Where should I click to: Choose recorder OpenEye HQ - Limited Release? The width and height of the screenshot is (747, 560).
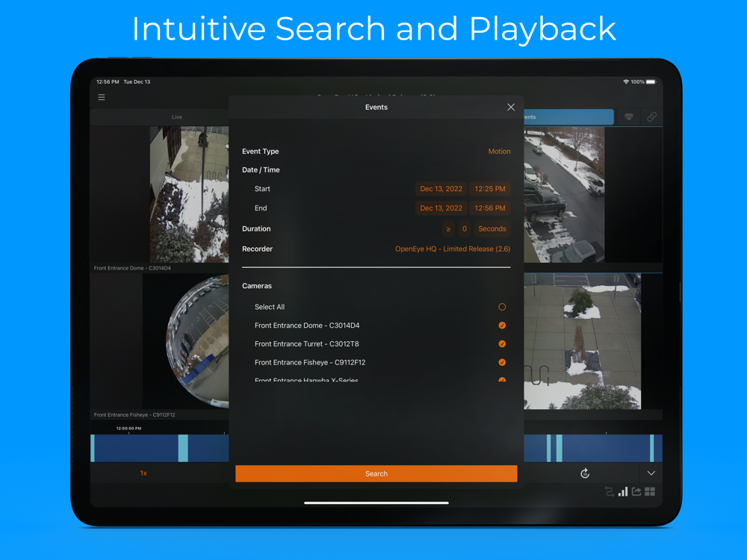453,249
